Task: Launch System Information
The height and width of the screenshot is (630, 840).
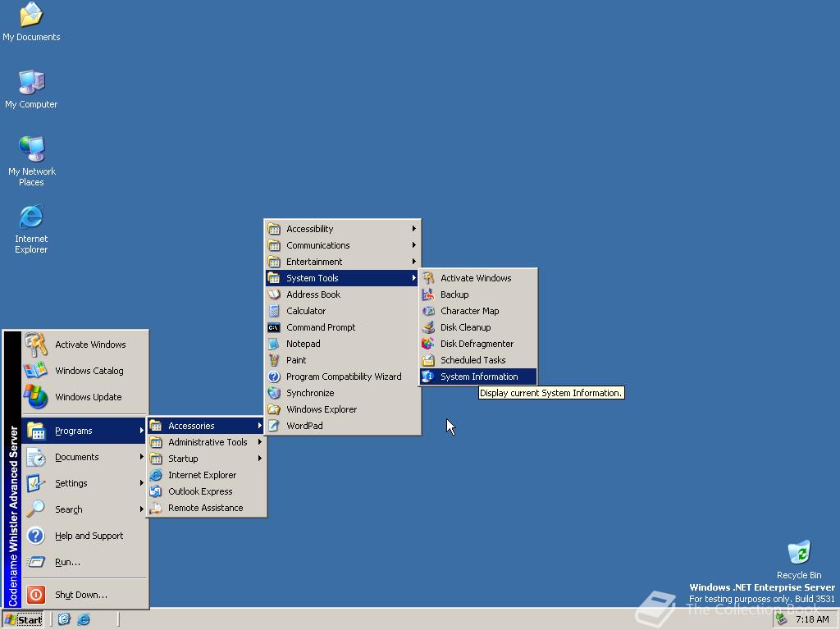Action: pyautogui.click(x=478, y=377)
